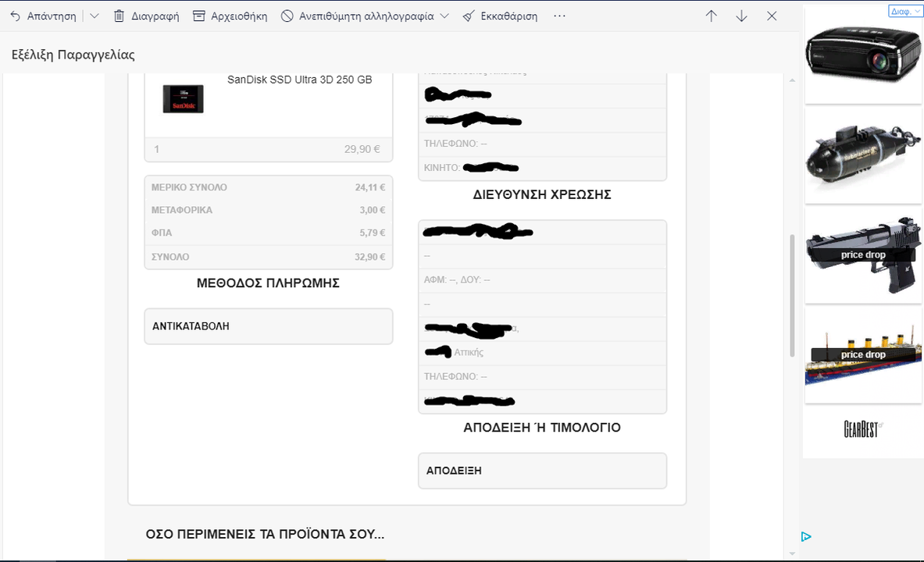Screen dimensions: 924x562
Task: Click the ΜΕΤΑΦΟΡΙΚΑ shipping row label
Action: (182, 210)
